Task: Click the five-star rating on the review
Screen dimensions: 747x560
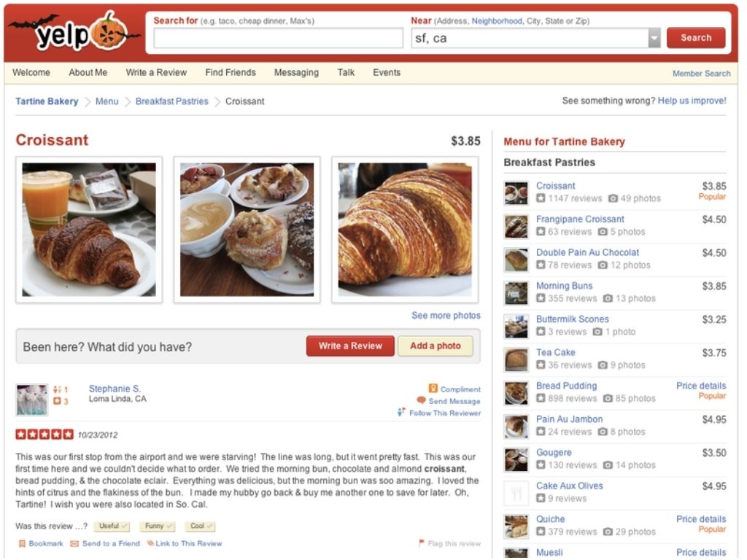Action: [x=44, y=435]
